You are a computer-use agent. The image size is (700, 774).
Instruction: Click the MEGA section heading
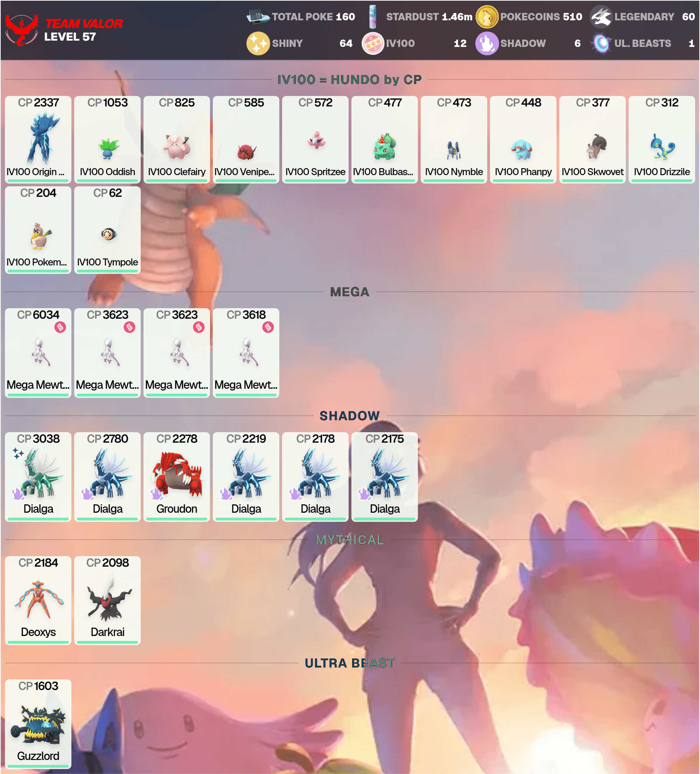pyautogui.click(x=350, y=292)
